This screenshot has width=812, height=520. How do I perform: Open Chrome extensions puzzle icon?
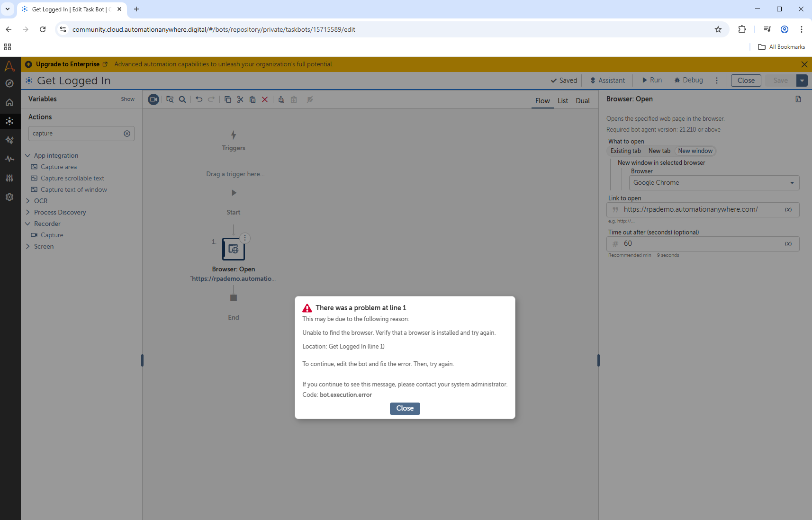point(742,29)
